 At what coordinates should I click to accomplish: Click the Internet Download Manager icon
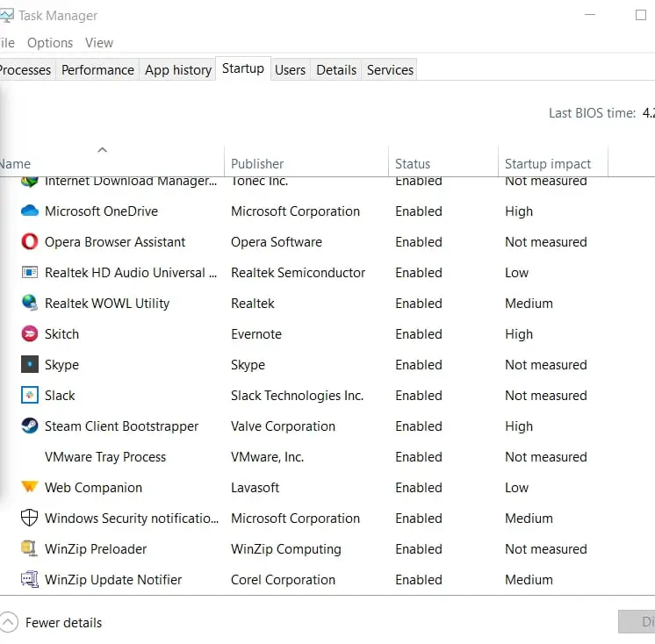click(30, 182)
